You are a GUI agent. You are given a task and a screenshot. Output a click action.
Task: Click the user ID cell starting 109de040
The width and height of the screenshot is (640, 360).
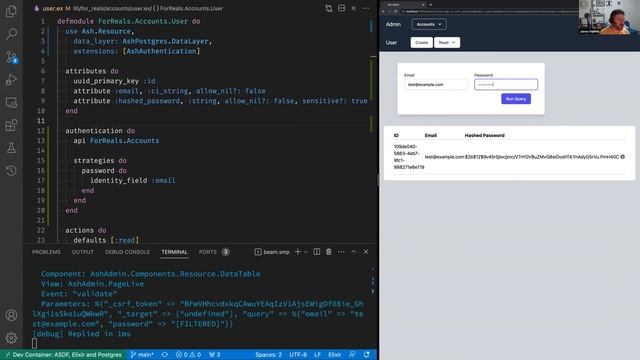pyautogui.click(x=409, y=157)
